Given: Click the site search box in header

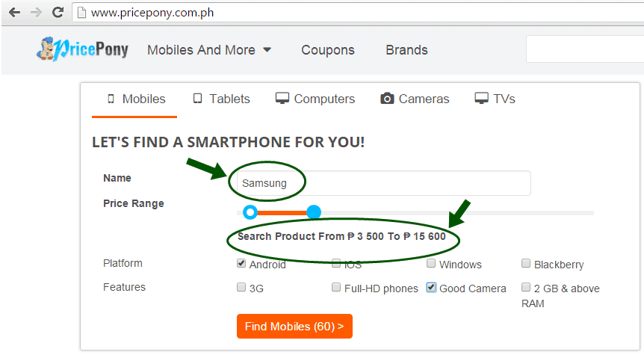Looking at the screenshot, I should coord(585,49).
